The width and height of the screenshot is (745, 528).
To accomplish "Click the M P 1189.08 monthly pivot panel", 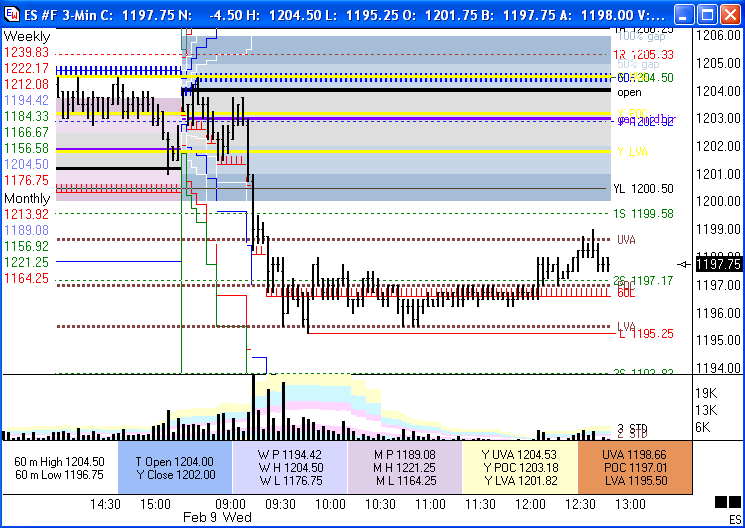I will 404,467.
